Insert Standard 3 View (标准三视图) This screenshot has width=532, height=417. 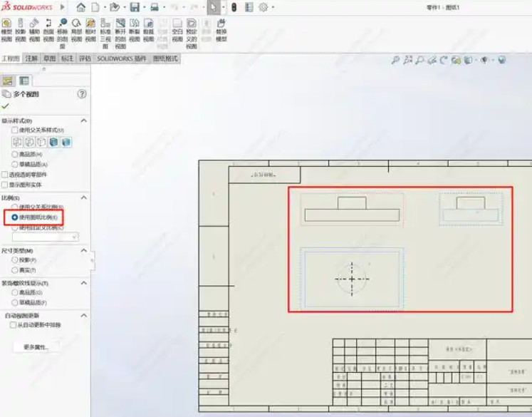click(105, 34)
